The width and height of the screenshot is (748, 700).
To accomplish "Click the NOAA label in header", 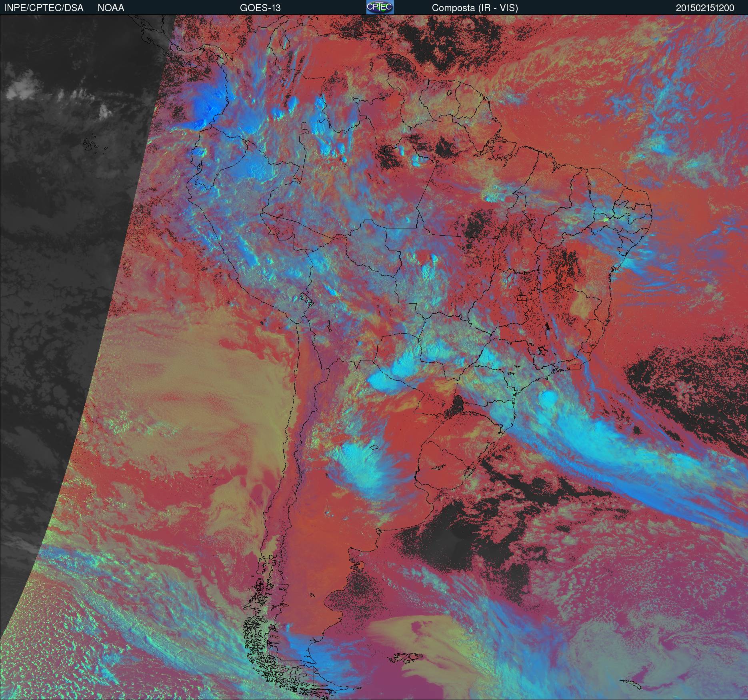I will (111, 8).
